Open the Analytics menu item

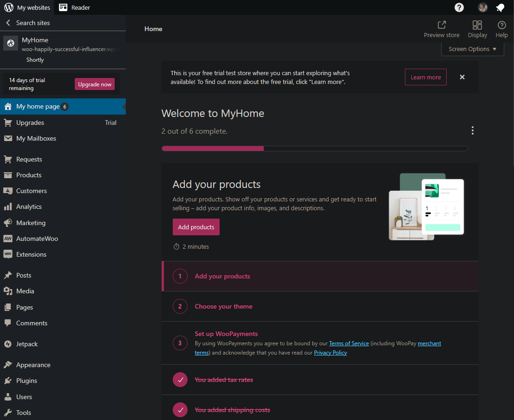pos(63,207)
